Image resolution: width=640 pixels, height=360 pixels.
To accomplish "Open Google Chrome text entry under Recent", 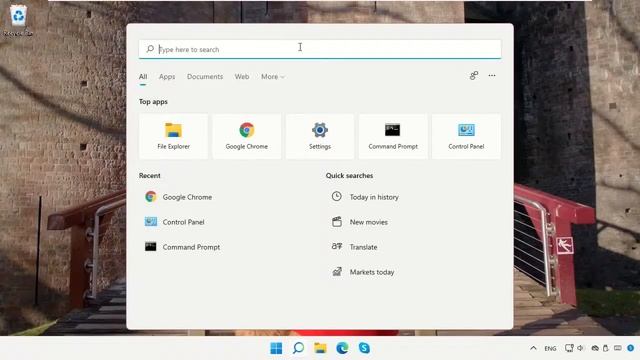I will (187, 197).
